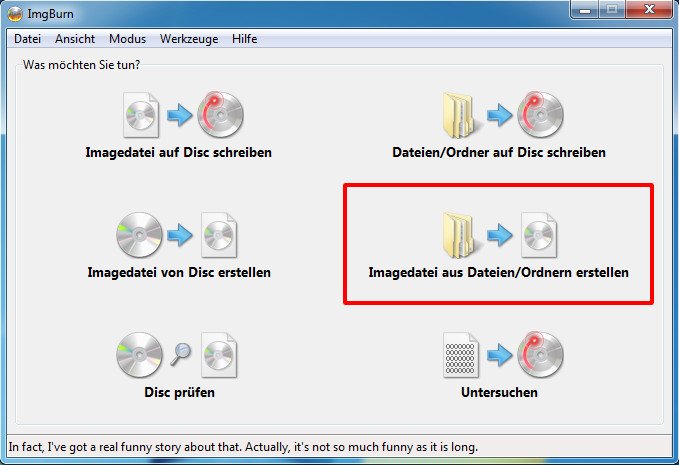
Task: Click the burning disc icon above 'Untersuchen'
Action: tap(540, 355)
